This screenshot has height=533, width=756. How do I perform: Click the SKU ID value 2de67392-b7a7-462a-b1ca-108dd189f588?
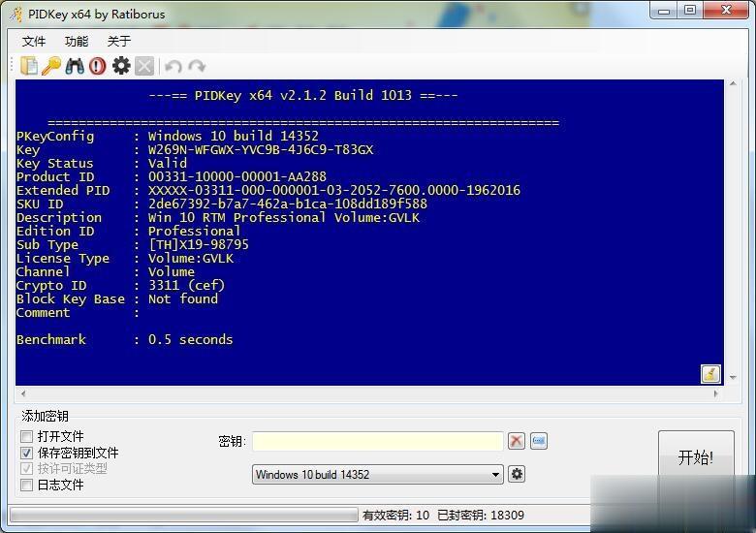287,204
